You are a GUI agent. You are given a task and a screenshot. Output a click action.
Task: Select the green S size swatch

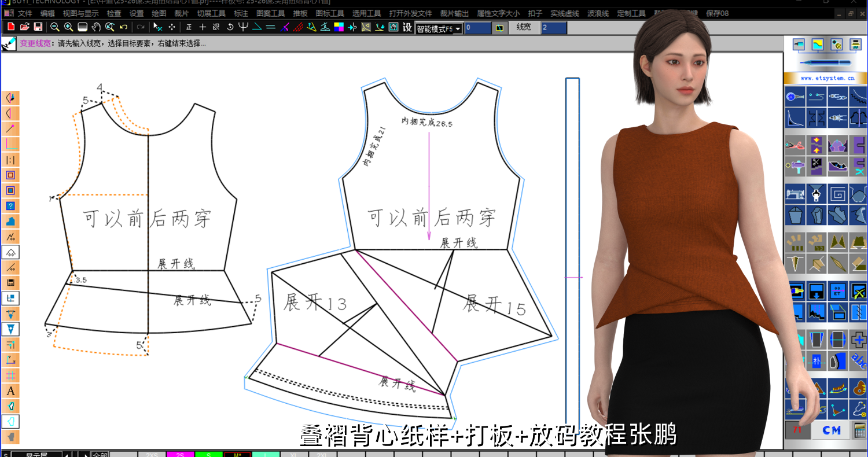(208, 454)
